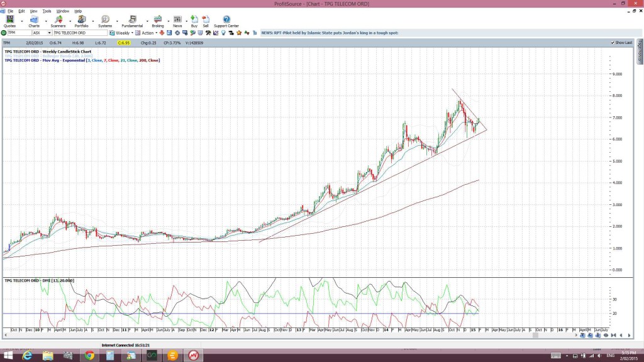Expand the Charts dropdown arrow
The width and height of the screenshot is (644, 362).
pyautogui.click(x=45, y=21)
